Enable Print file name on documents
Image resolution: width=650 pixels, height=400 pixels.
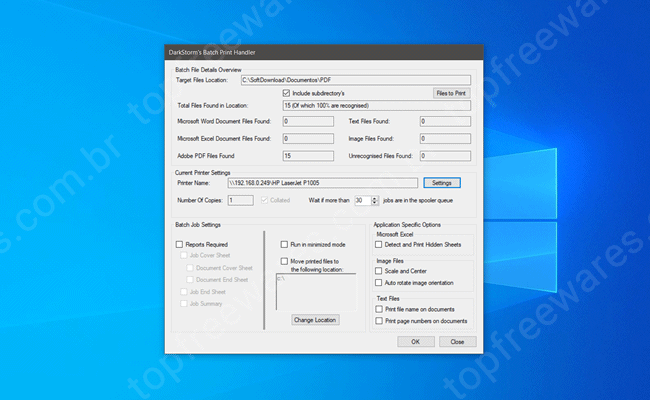[x=378, y=309]
